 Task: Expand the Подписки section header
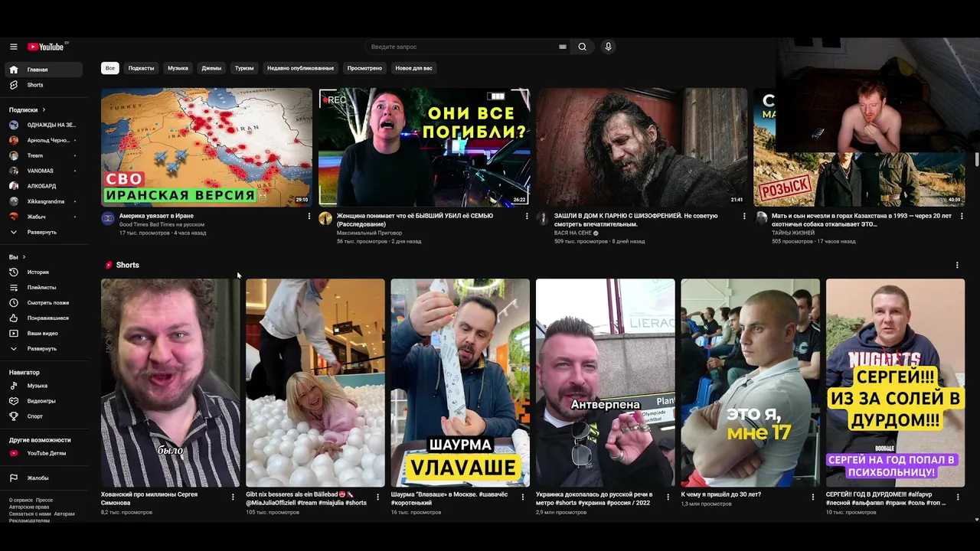[28, 110]
